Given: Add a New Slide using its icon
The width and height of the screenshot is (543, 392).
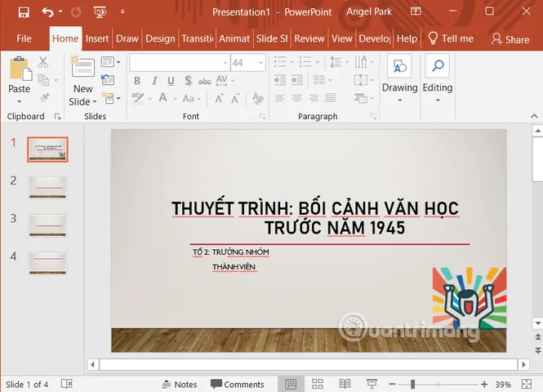Looking at the screenshot, I should (82, 66).
